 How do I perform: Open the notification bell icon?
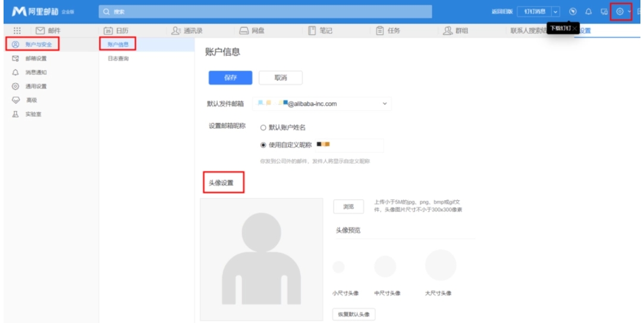[x=589, y=11]
